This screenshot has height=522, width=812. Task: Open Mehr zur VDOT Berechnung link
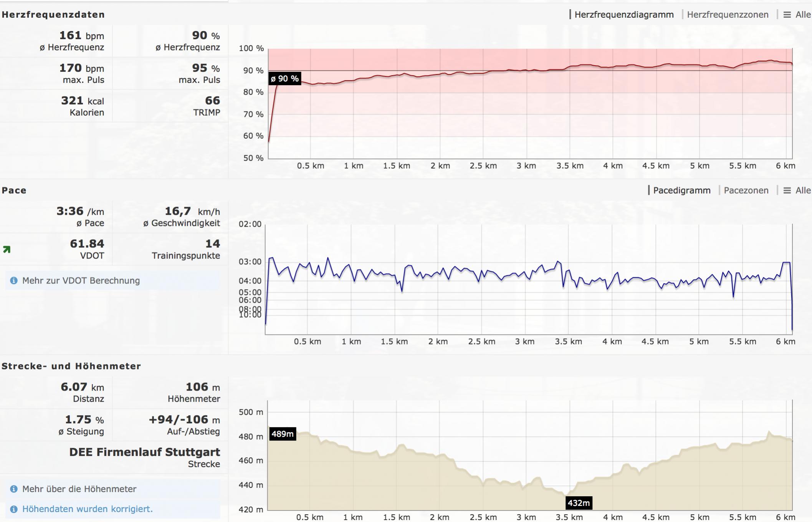pos(81,280)
